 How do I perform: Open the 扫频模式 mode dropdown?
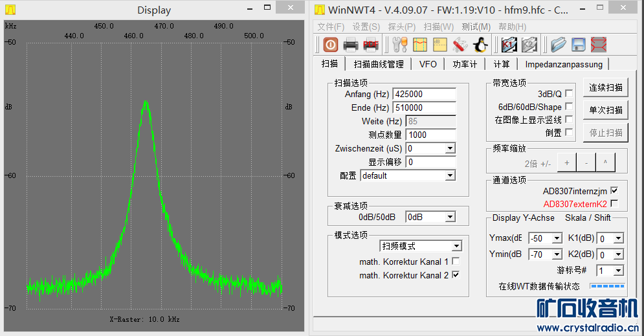[x=456, y=246]
